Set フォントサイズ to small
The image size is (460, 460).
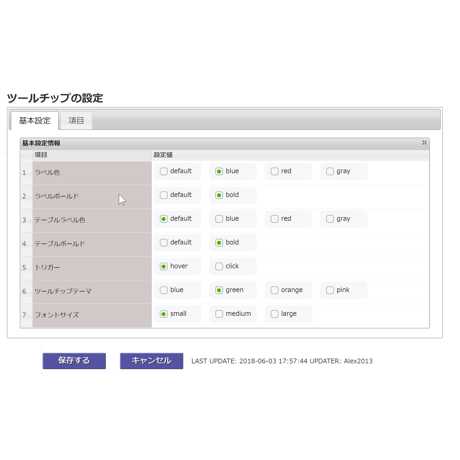coord(163,314)
